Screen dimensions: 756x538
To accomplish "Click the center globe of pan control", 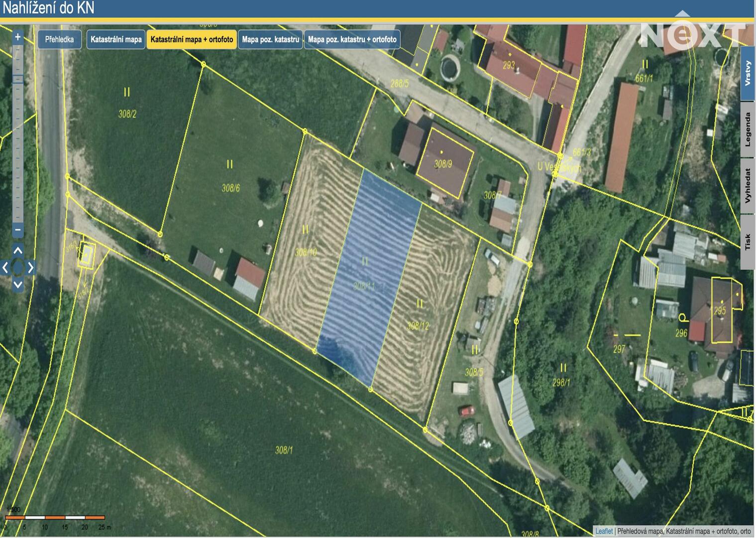I will [x=18, y=268].
